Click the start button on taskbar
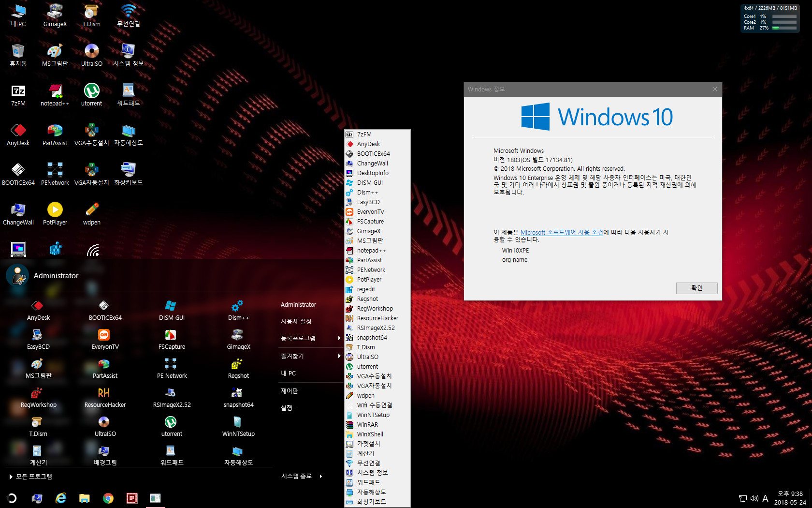This screenshot has width=812, height=508. 12,498
